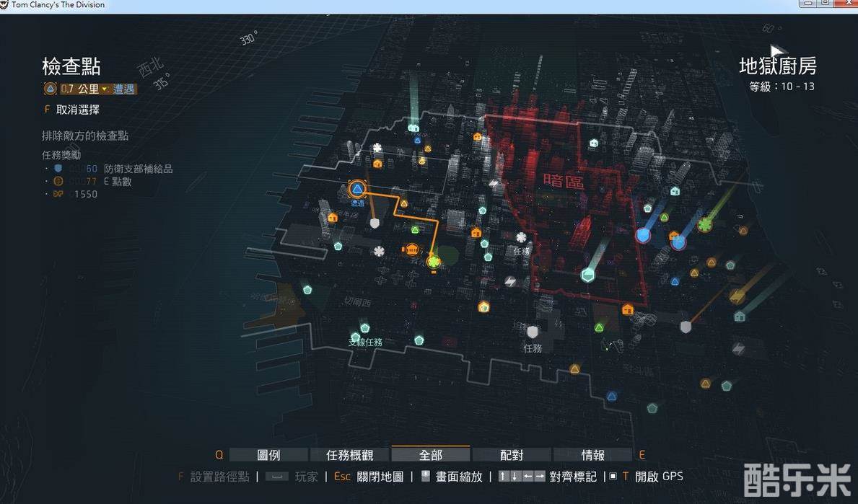Expand the yellow arrow next to 0.7 公里
The image size is (858, 504).
coord(105,89)
